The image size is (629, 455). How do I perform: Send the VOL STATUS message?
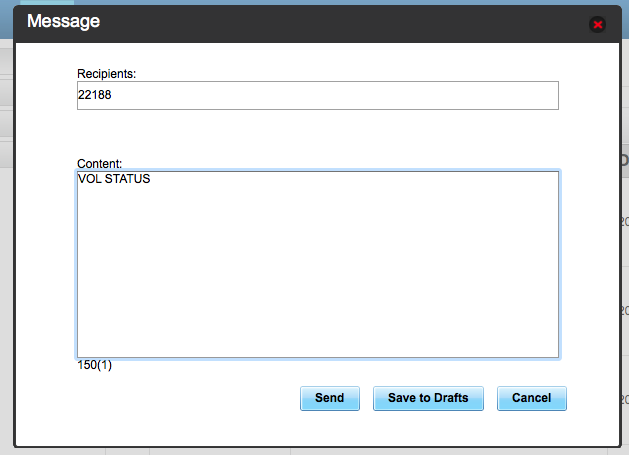click(x=330, y=398)
